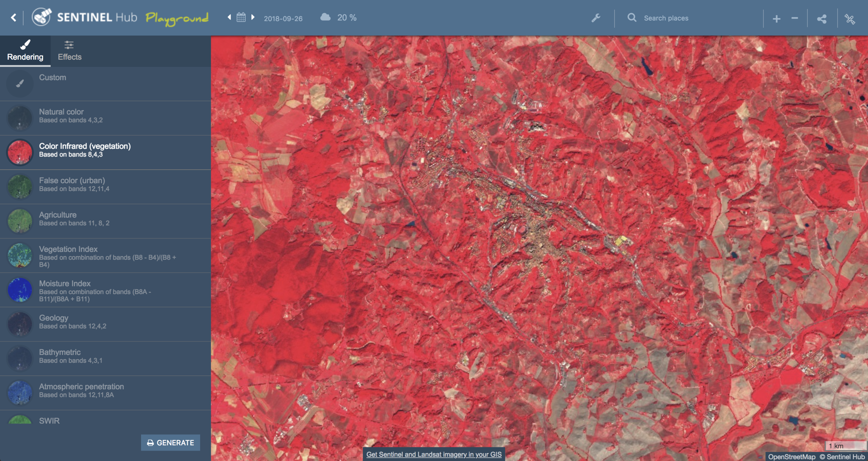Open the share icon
This screenshot has width=868, height=461.
[822, 19]
